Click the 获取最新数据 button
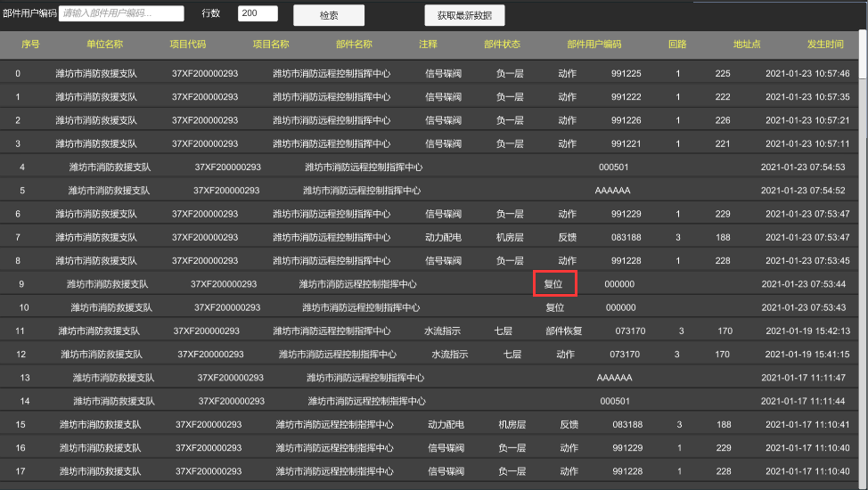The width and height of the screenshot is (868, 490). pos(464,15)
